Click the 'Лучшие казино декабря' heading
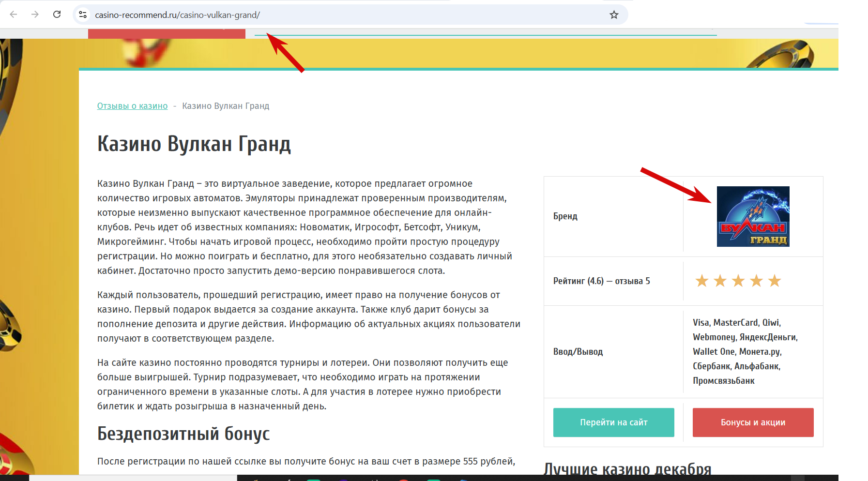The image size is (868, 481). [627, 468]
